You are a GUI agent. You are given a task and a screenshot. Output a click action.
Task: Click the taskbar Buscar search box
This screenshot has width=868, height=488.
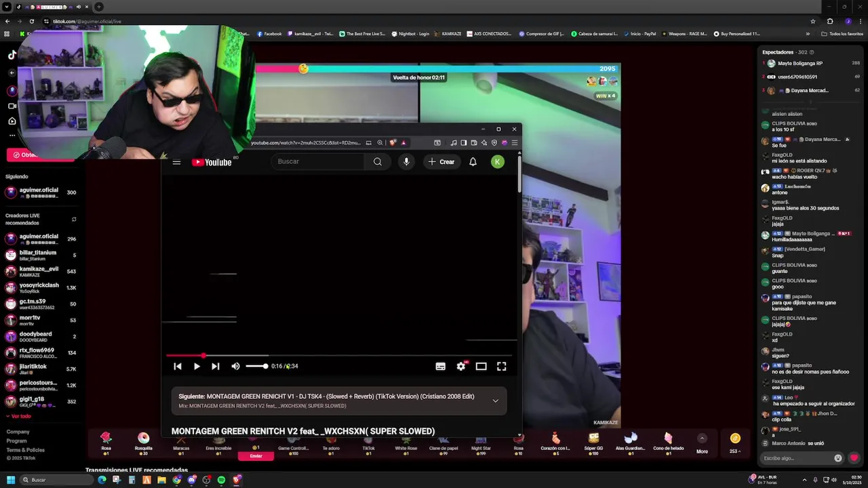click(x=56, y=480)
